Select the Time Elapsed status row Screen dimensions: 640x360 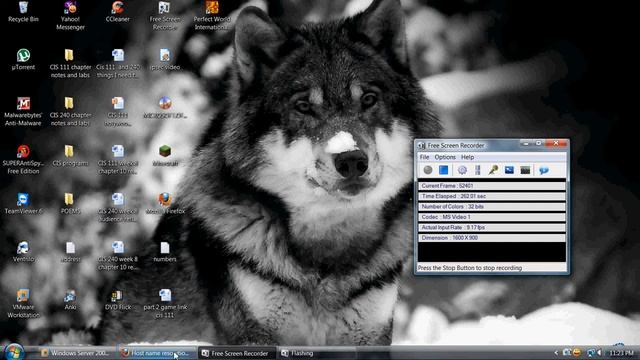coord(492,196)
